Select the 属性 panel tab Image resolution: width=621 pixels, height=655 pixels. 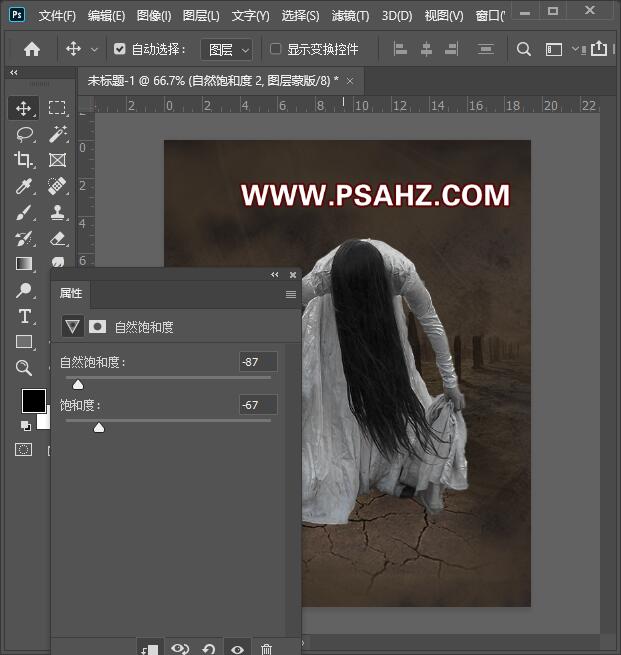[x=71, y=294]
